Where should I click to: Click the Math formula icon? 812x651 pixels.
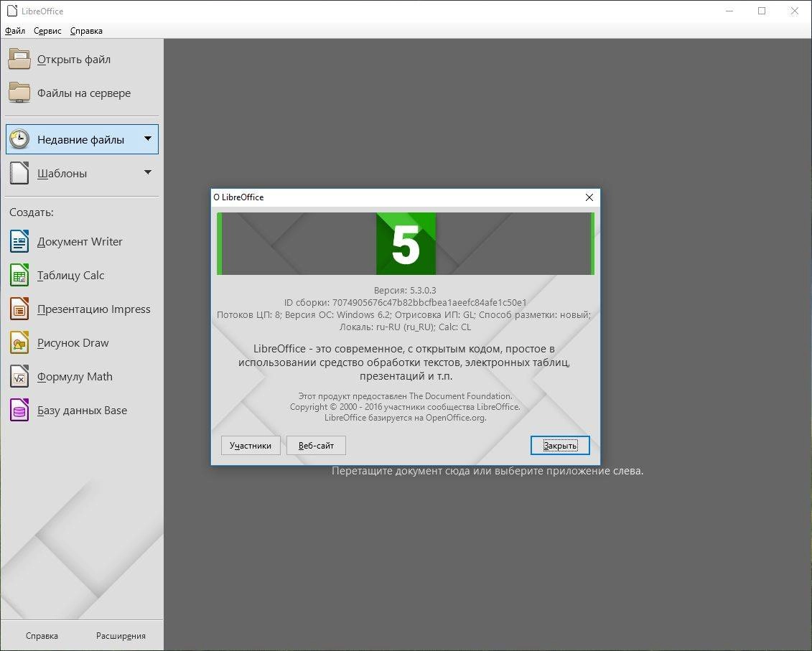(x=19, y=377)
